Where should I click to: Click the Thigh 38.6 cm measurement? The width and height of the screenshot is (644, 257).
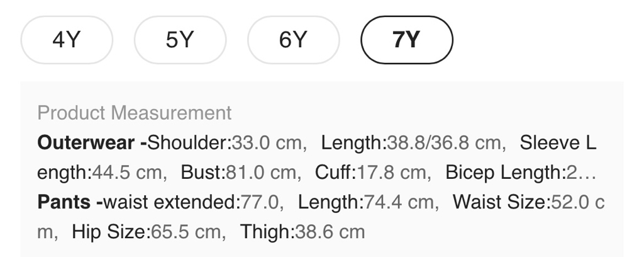point(302,231)
